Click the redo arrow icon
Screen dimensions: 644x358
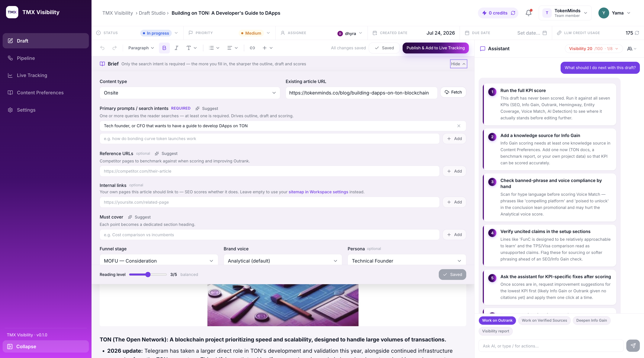[x=114, y=48]
